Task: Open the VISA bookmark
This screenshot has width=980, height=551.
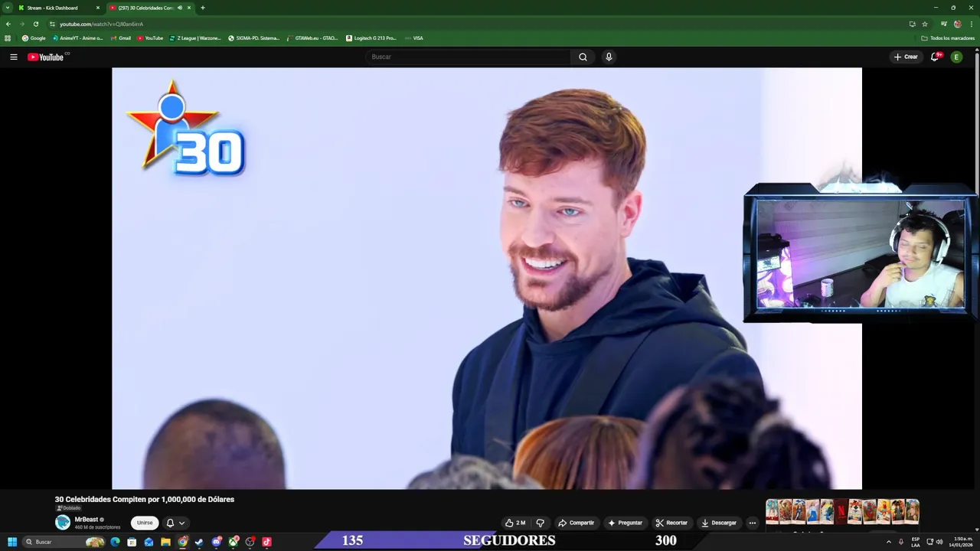Action: pos(414,37)
